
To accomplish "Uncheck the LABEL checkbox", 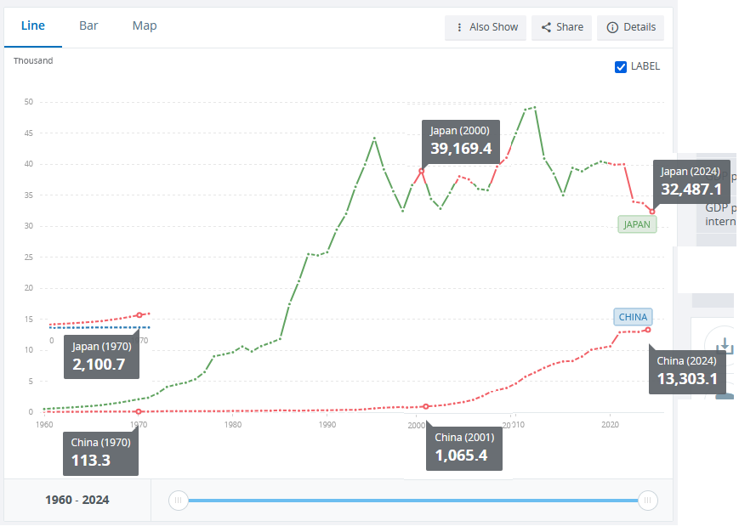I will click(621, 67).
